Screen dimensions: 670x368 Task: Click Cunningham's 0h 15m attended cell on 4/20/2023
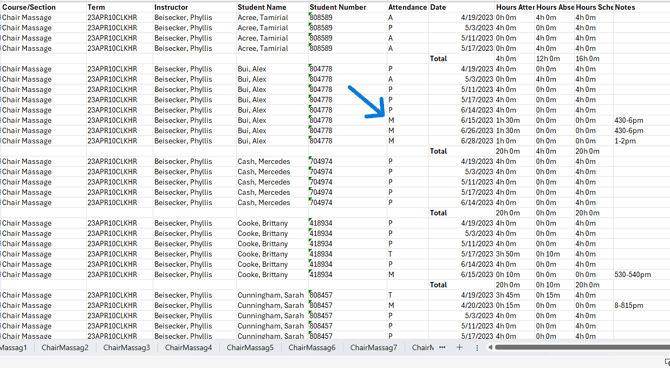(515, 306)
